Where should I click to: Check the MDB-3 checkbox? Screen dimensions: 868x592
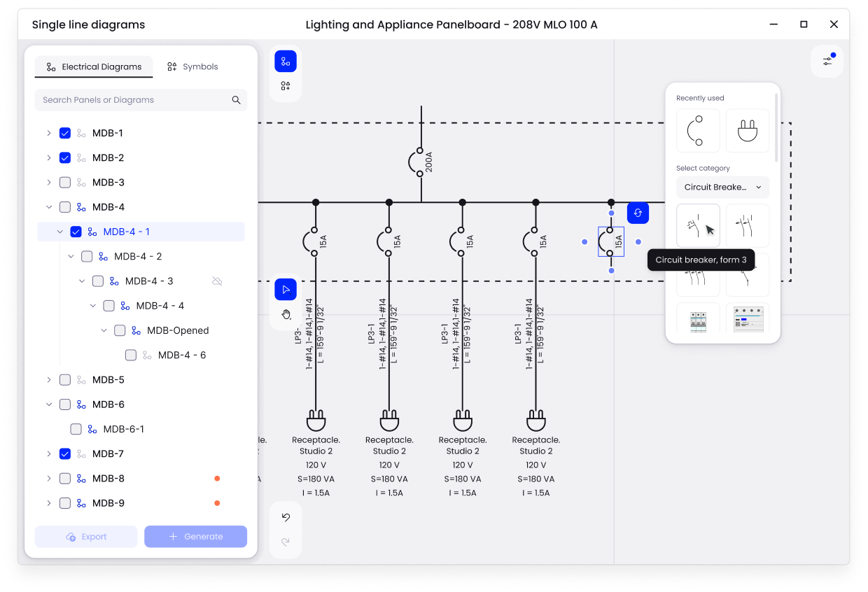pyautogui.click(x=65, y=183)
